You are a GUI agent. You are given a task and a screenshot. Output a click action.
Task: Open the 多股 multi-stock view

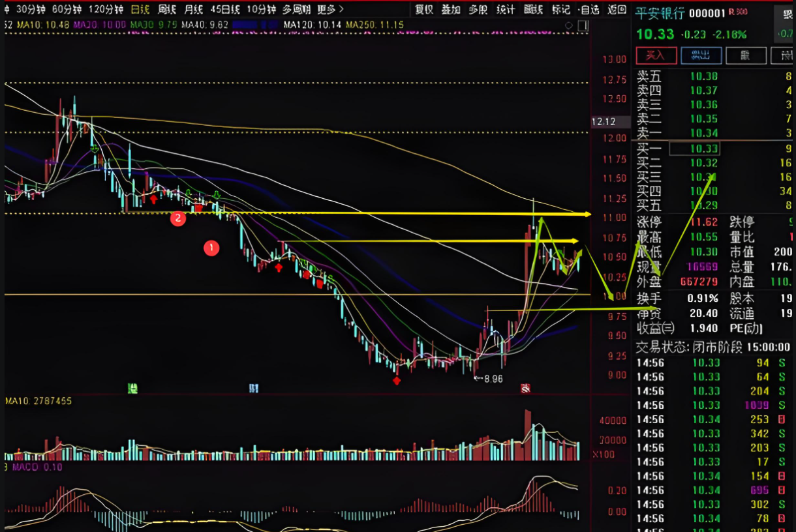[478, 9]
